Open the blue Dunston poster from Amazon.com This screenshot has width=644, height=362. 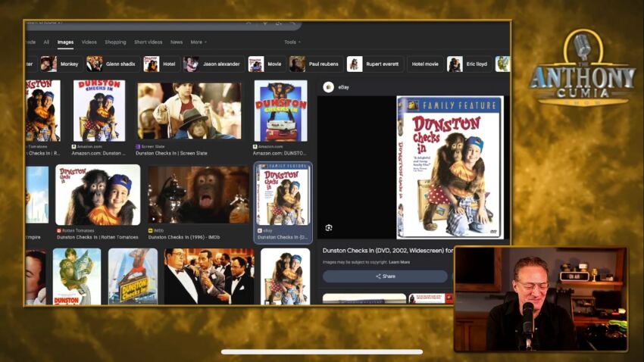280,111
